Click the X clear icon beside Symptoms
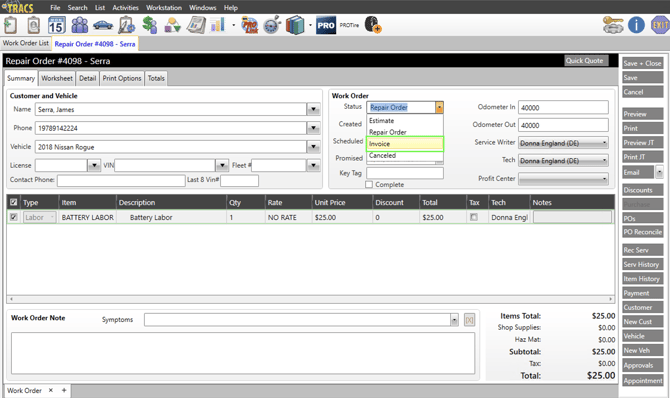The width and height of the screenshot is (670, 398). pyautogui.click(x=469, y=320)
